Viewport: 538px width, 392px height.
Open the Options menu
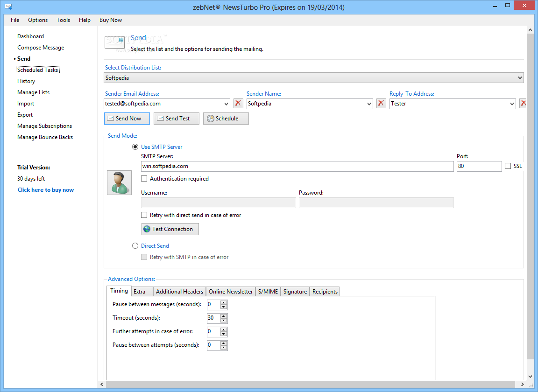click(x=38, y=20)
